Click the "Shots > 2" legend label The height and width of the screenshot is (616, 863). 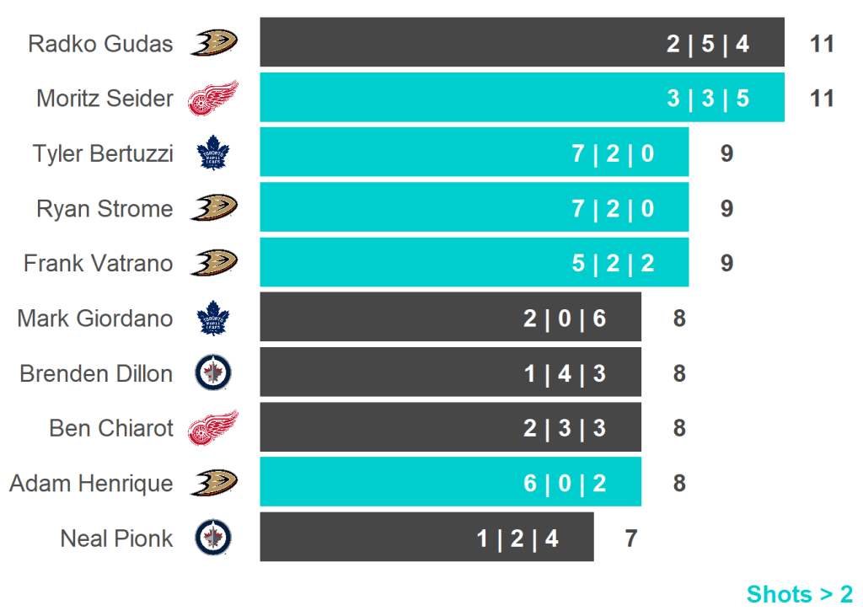[799, 594]
